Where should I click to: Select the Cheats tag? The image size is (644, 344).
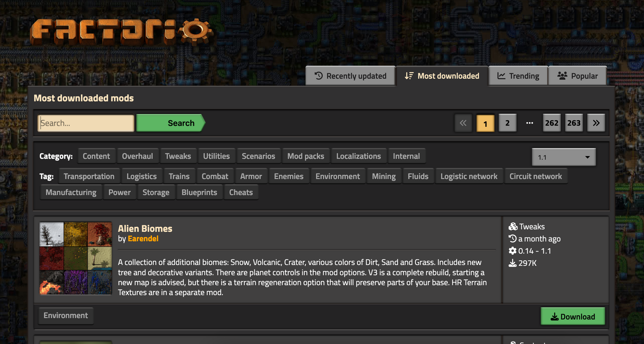coord(241,192)
